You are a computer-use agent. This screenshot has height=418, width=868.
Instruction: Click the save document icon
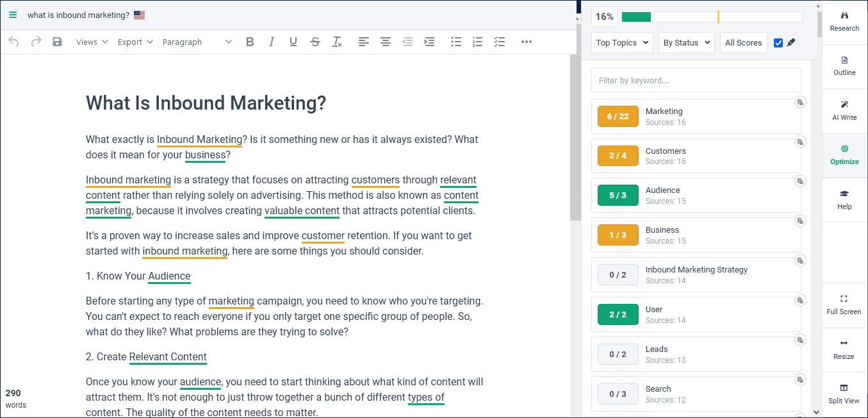(57, 41)
